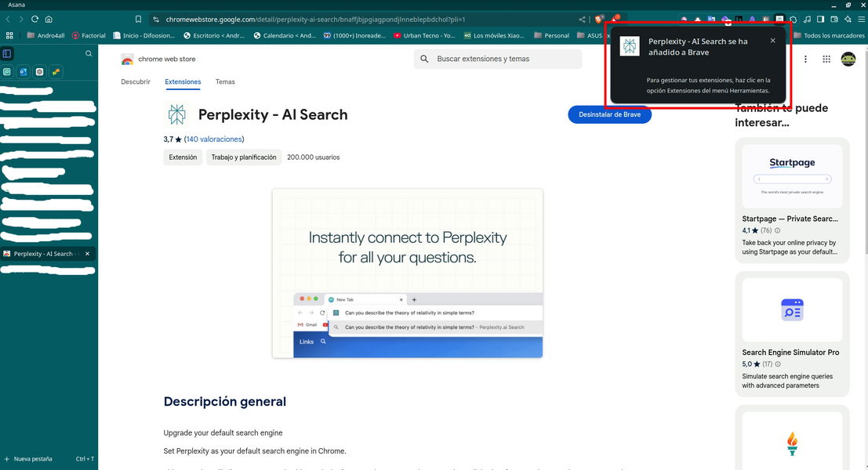The width and height of the screenshot is (868, 470).
Task: Open the first pinned green tab
Action: pyautogui.click(x=7, y=72)
